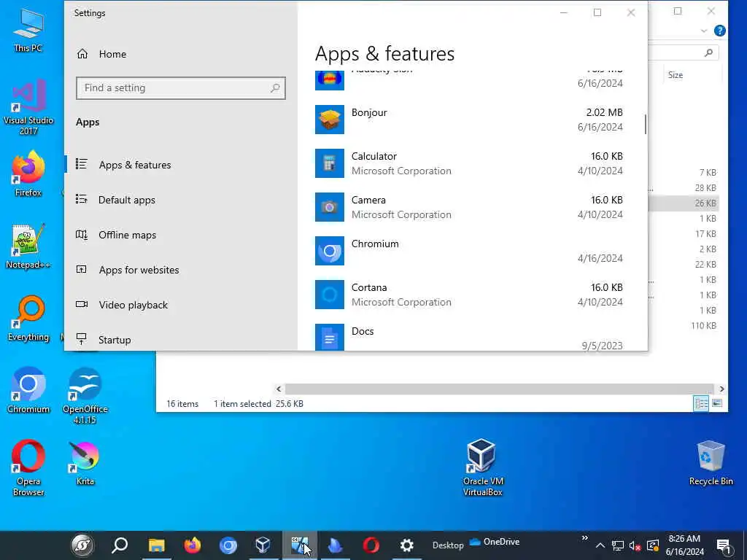Open This PC desktop icon

pyautogui.click(x=28, y=31)
